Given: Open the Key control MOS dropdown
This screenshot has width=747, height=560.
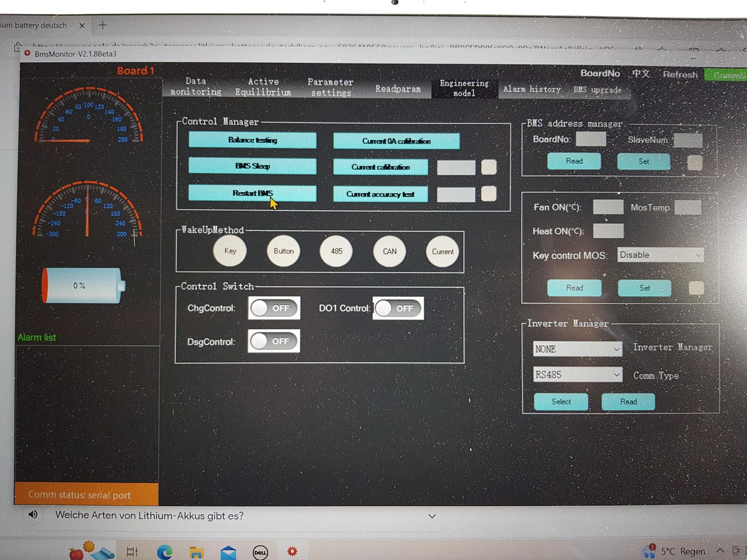Looking at the screenshot, I should (x=660, y=255).
